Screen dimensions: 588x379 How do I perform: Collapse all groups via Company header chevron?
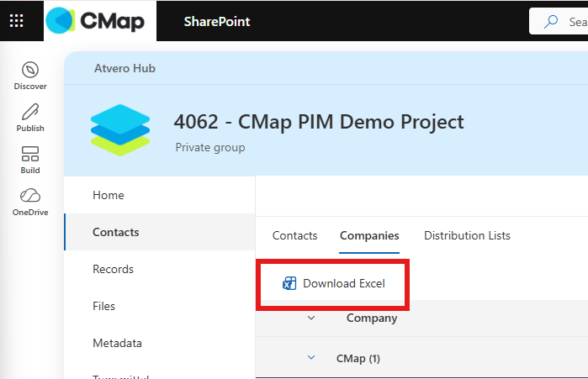311,318
